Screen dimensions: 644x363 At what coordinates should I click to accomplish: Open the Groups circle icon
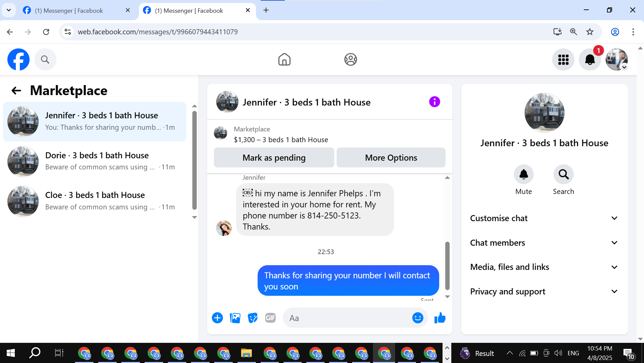[350, 59]
